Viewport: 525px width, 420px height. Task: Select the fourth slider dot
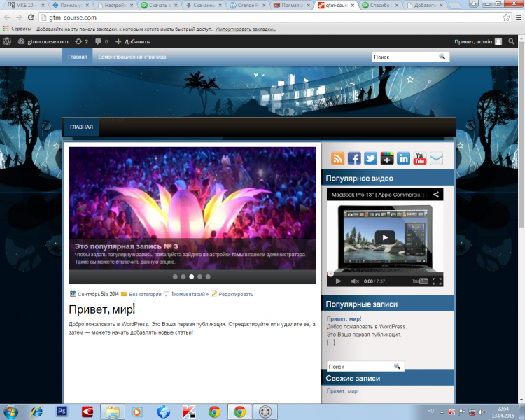pyautogui.click(x=199, y=276)
